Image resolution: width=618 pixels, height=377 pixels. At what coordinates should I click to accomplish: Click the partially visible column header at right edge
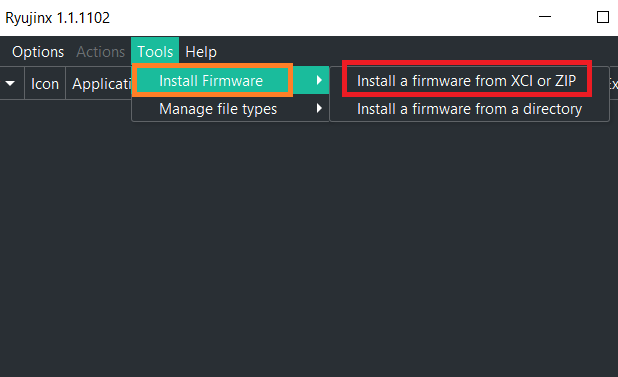pyautogui.click(x=613, y=84)
